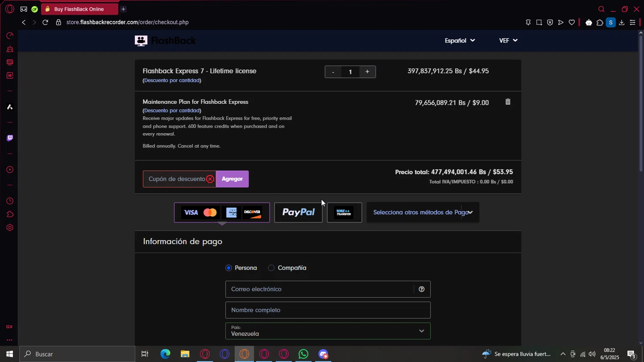This screenshot has height=362, width=644.
Task: Open GX Control speedometer in sidebar
Action: (9, 36)
